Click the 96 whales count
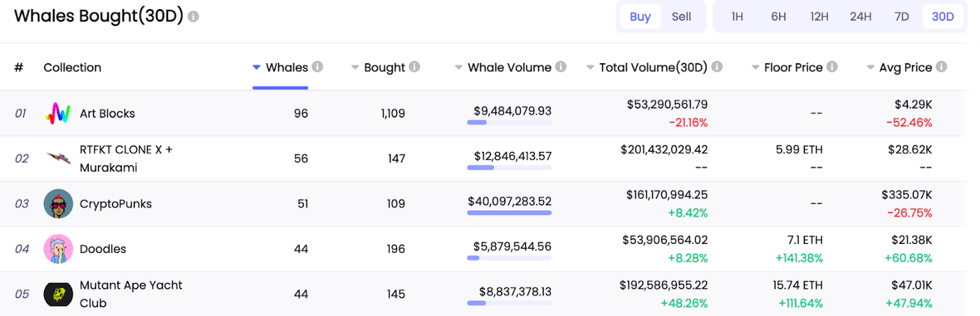This screenshot has height=316, width=980. click(301, 114)
